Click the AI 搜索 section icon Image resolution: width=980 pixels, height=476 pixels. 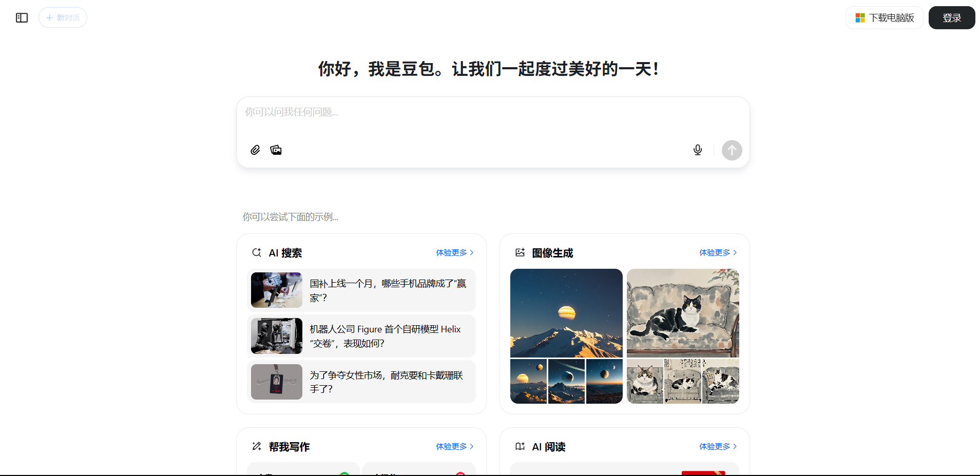(257, 252)
